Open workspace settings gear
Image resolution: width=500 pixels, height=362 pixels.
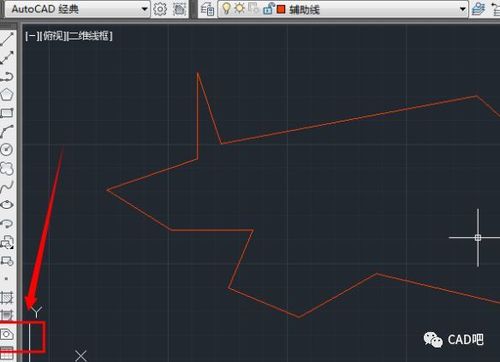[x=160, y=9]
